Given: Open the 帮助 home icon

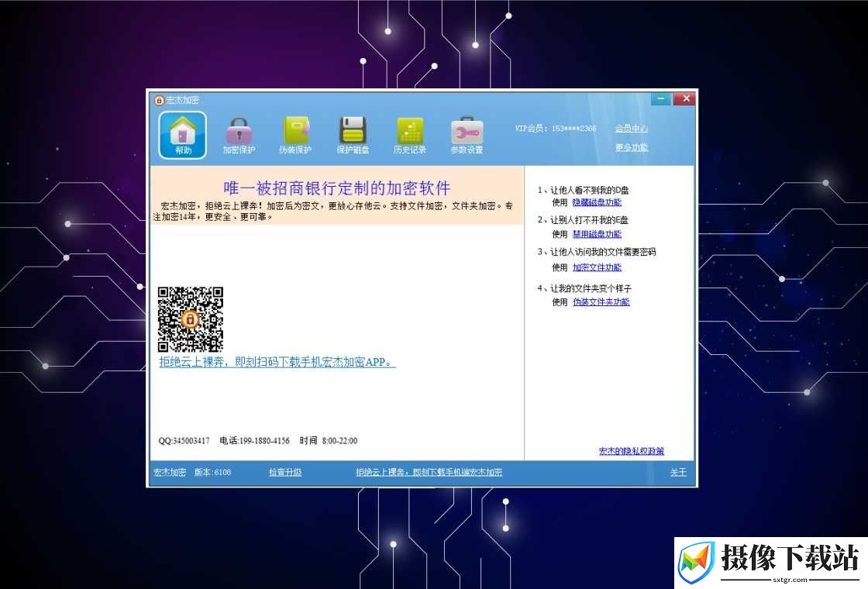Looking at the screenshot, I should (x=183, y=135).
